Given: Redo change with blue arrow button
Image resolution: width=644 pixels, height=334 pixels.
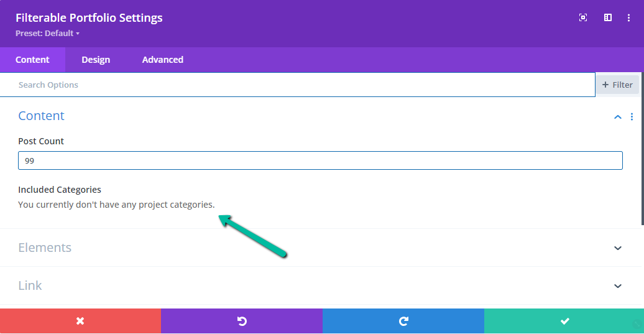Looking at the screenshot, I should click(403, 321).
